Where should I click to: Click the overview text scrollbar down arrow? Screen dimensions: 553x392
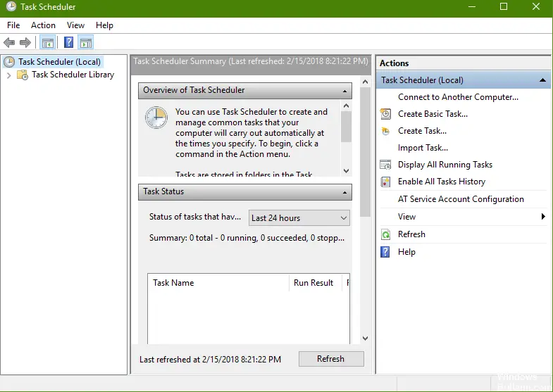(347, 171)
